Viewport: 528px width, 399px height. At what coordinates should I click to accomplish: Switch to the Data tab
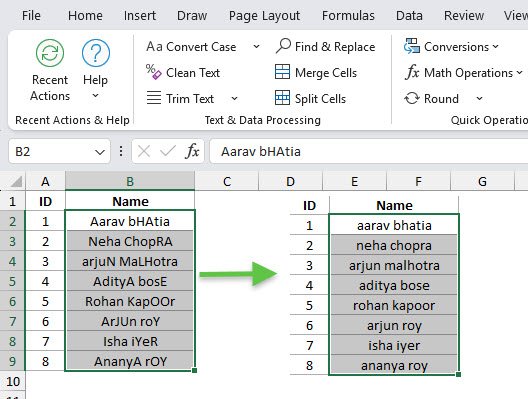click(x=409, y=15)
